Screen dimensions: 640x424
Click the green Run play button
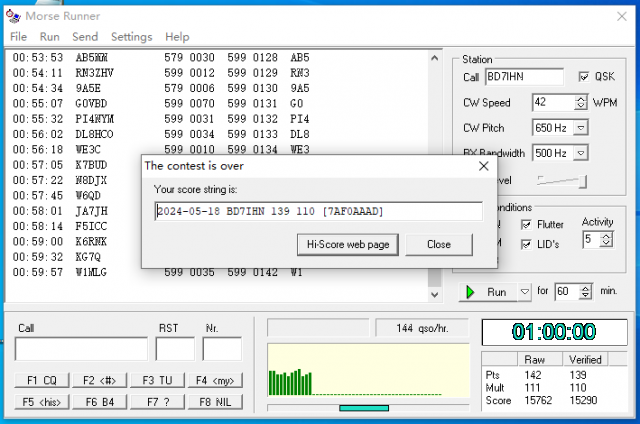489,292
